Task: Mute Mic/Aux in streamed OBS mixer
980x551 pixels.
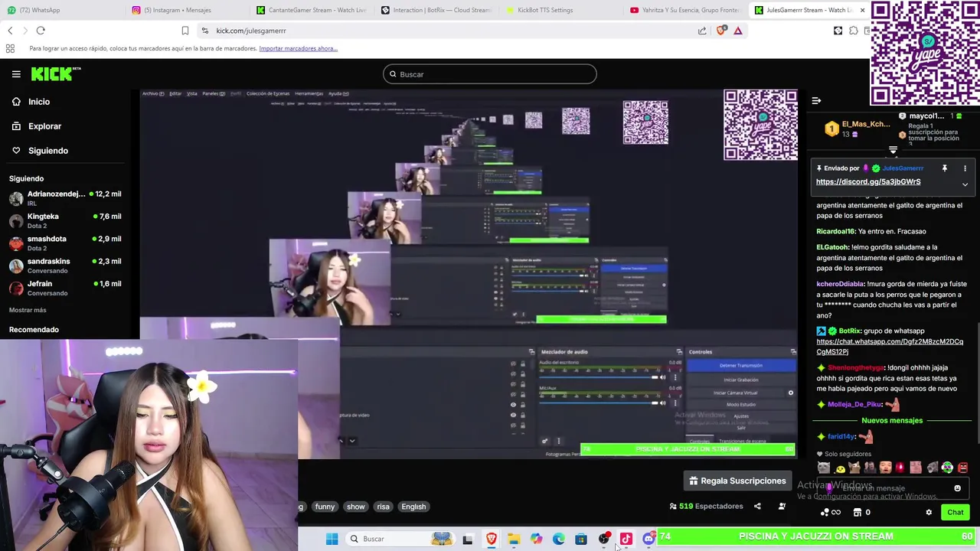Action: (662, 403)
